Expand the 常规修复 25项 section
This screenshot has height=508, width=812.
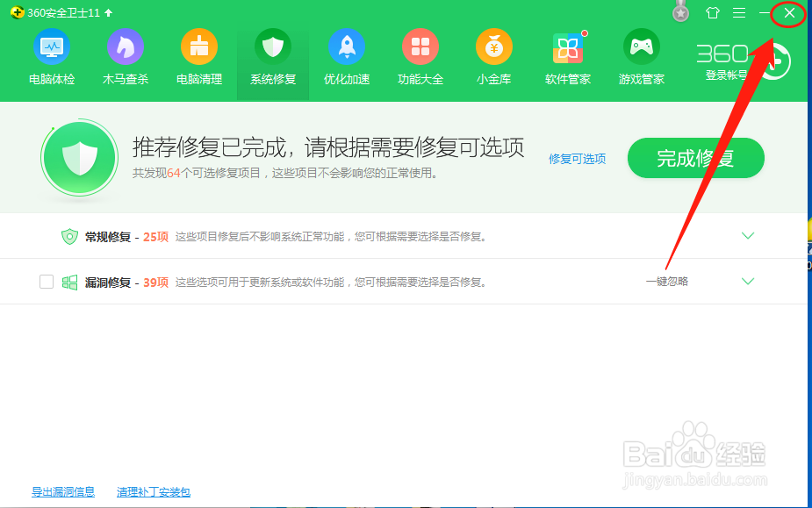coord(747,235)
